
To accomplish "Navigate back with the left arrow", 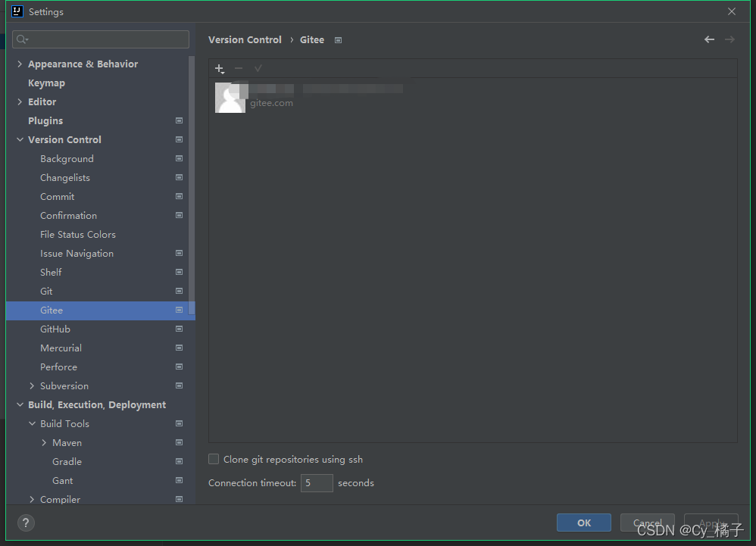I will 709,39.
